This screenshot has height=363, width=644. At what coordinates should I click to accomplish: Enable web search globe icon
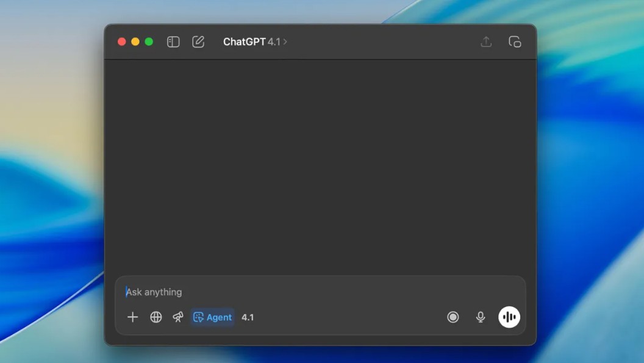(156, 317)
